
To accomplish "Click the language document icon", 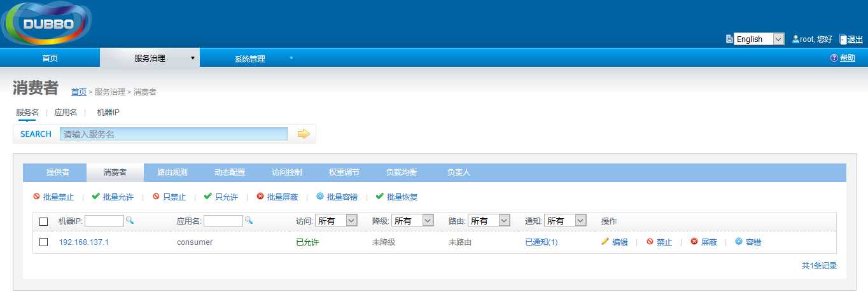I will 729,39.
